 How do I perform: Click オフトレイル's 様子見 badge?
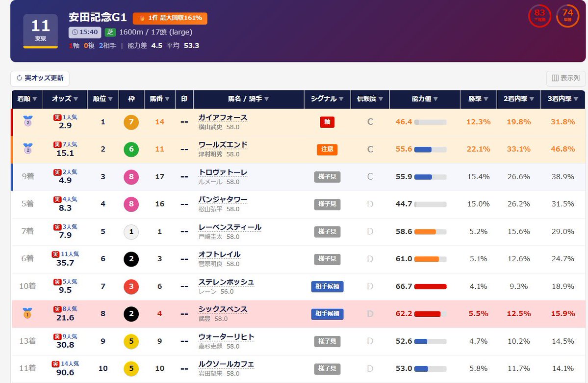click(x=327, y=259)
